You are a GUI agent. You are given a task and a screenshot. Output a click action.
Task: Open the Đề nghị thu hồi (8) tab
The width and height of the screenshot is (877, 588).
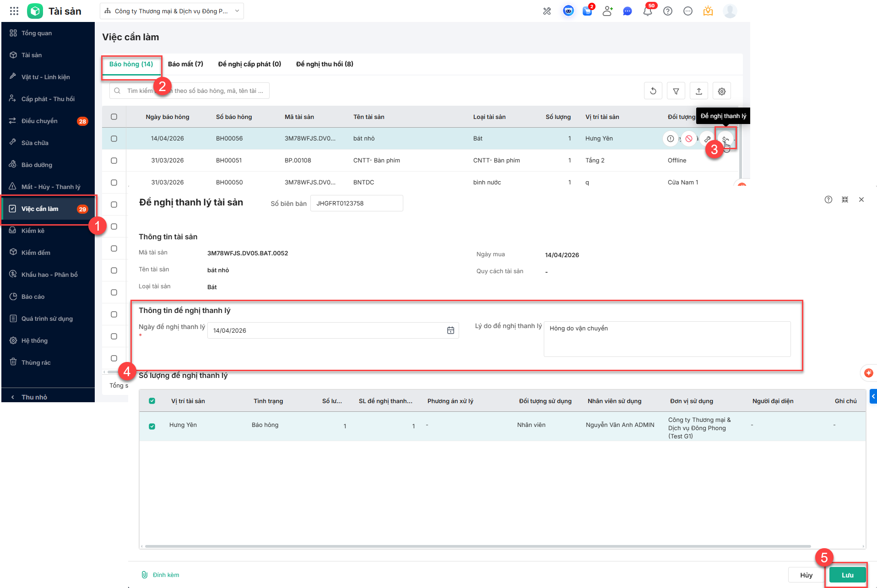tap(325, 64)
